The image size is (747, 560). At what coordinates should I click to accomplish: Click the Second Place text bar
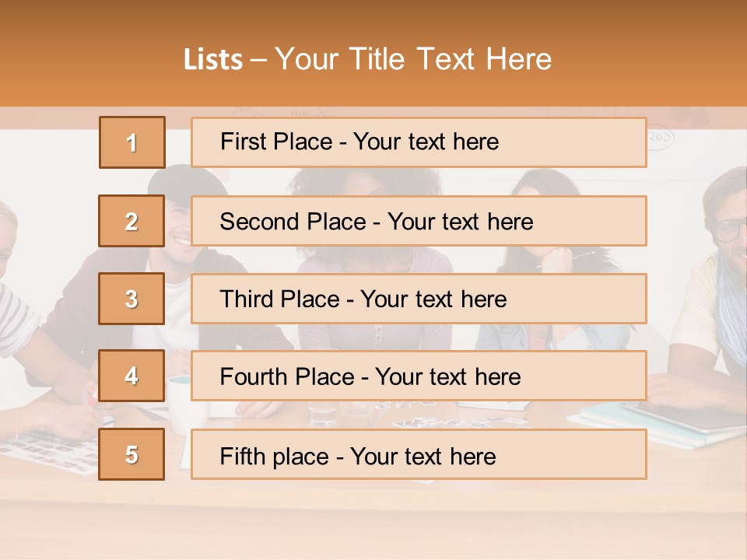419,221
